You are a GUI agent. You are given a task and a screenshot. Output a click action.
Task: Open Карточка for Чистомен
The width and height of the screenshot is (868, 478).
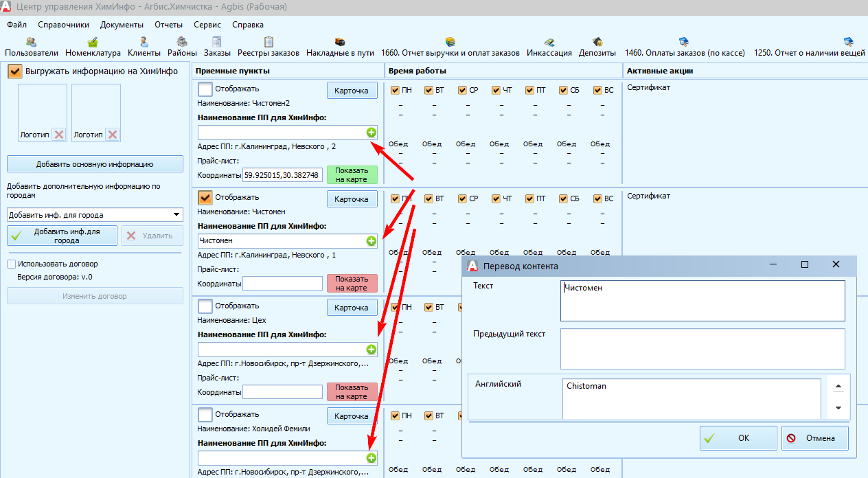click(352, 199)
